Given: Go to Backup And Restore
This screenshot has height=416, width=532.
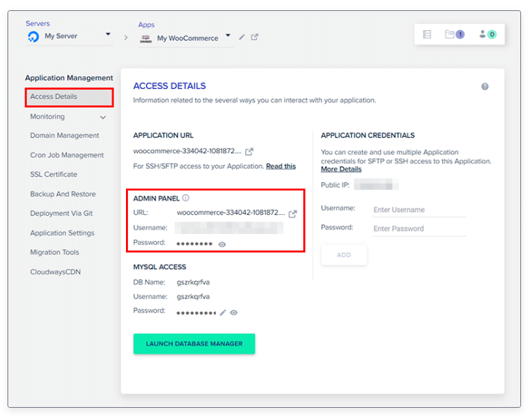Looking at the screenshot, I should tap(63, 194).
